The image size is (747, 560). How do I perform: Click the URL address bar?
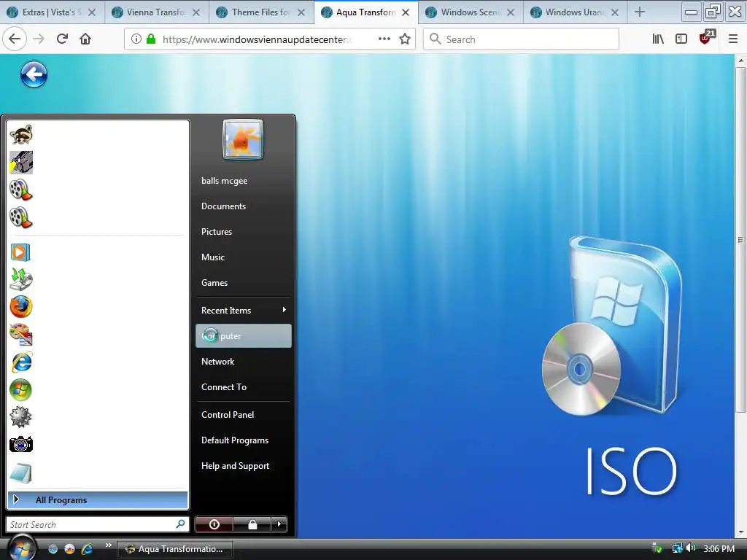point(270,39)
